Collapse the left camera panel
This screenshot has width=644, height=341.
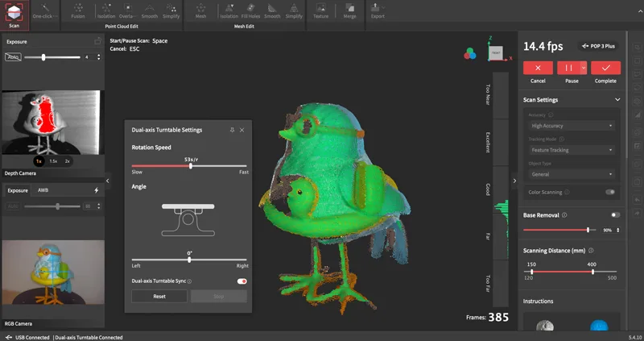point(108,181)
